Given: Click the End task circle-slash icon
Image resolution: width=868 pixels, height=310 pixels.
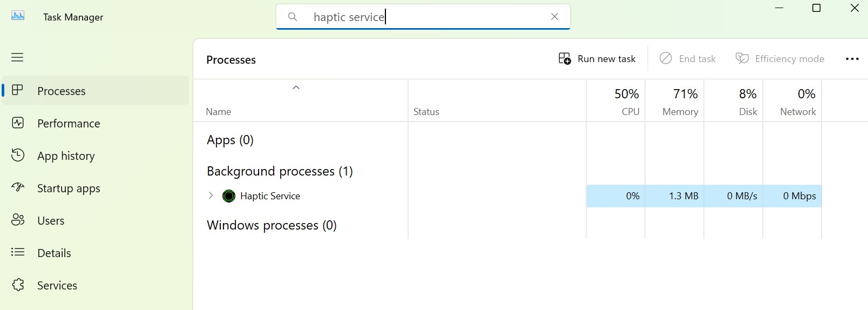Looking at the screenshot, I should (666, 58).
